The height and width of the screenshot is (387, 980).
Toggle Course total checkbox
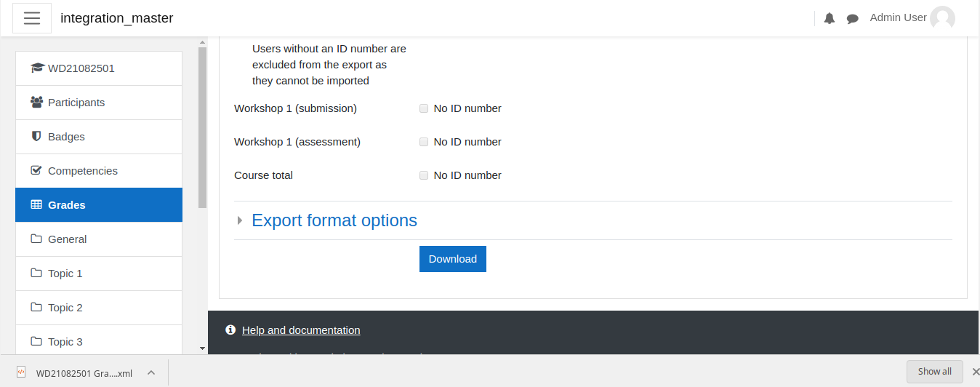click(x=424, y=175)
